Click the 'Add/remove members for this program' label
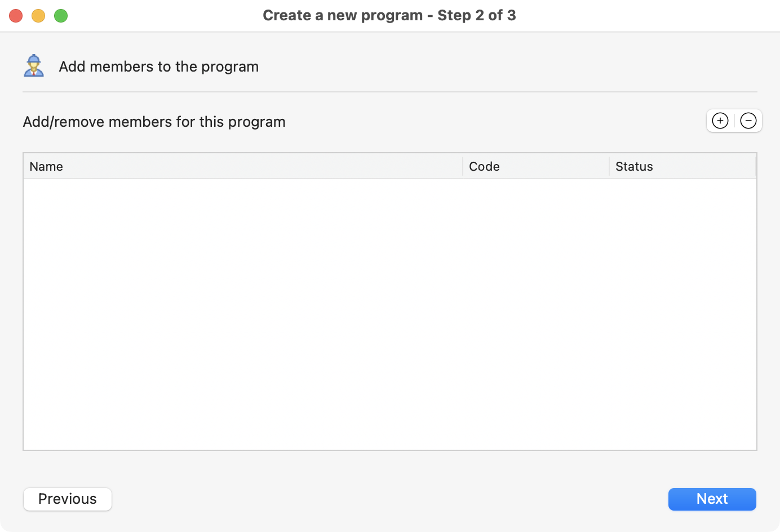This screenshot has height=532, width=780. point(154,122)
